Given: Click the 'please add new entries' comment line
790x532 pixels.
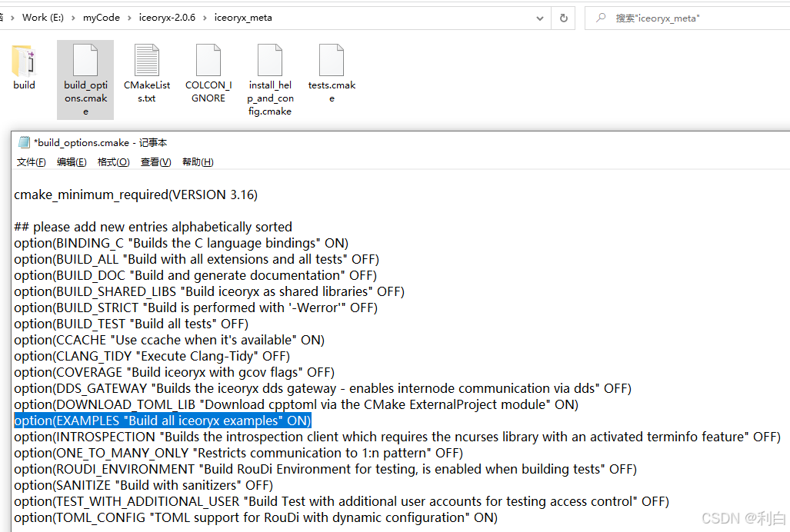Looking at the screenshot, I should pos(153,227).
